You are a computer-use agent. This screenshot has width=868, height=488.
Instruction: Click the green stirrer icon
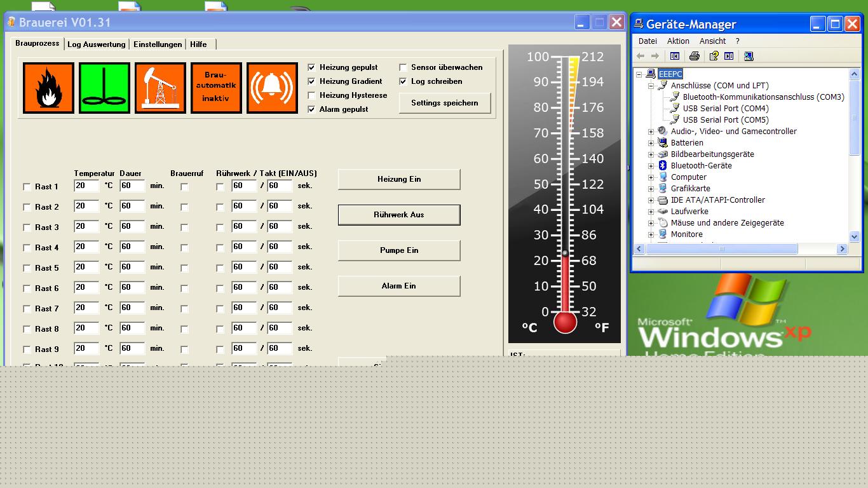(104, 88)
